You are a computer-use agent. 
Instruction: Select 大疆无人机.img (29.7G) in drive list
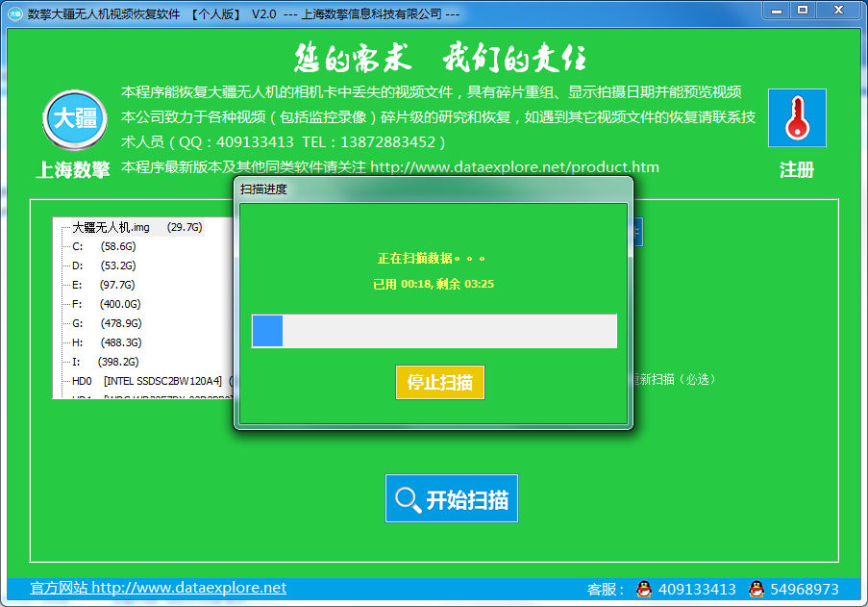137,227
